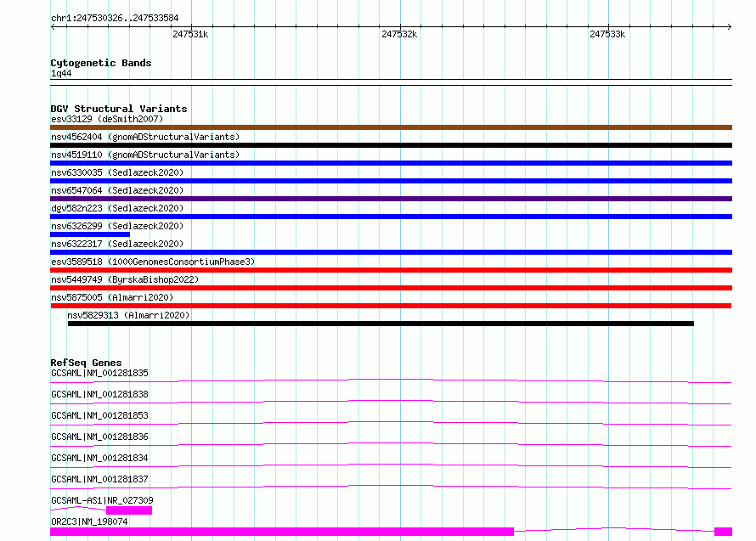This screenshot has height=541, width=756.
Task: Click the esv33129 (deSmith2007) brown variant bar
Action: (391, 127)
